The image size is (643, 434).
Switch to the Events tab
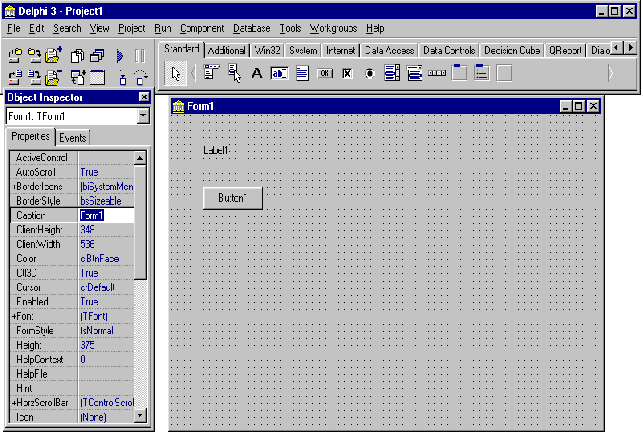click(x=73, y=138)
